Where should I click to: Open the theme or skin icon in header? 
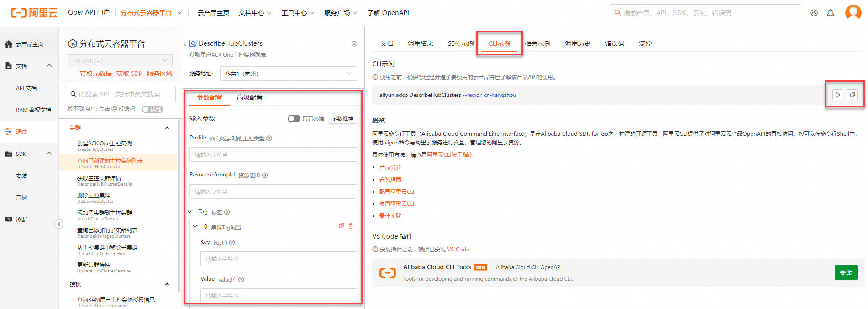pos(814,13)
